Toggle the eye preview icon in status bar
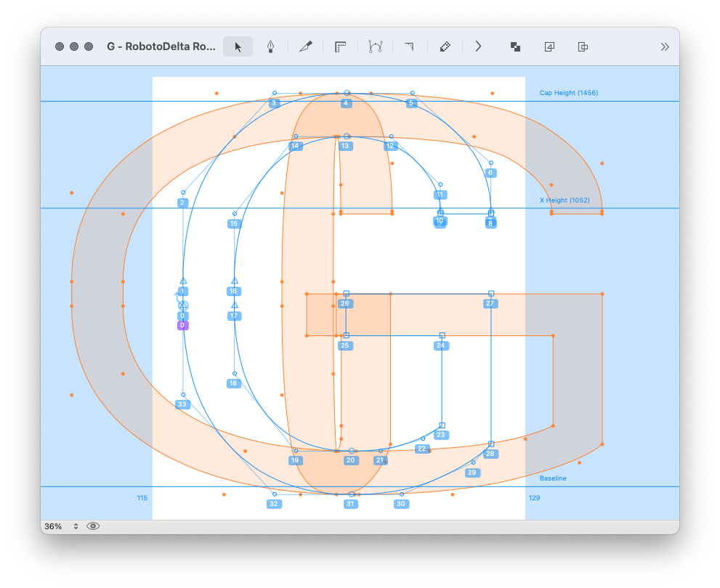This screenshot has width=720, height=588. pyautogui.click(x=93, y=526)
